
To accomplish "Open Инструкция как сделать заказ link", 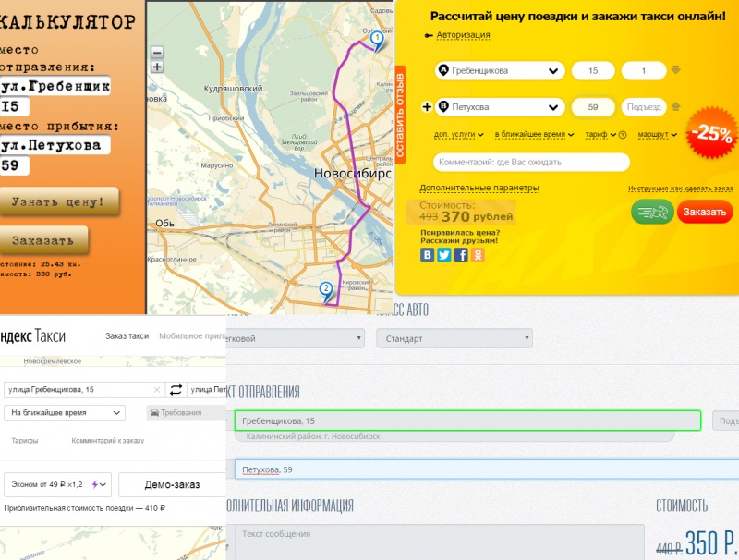I will point(681,189).
